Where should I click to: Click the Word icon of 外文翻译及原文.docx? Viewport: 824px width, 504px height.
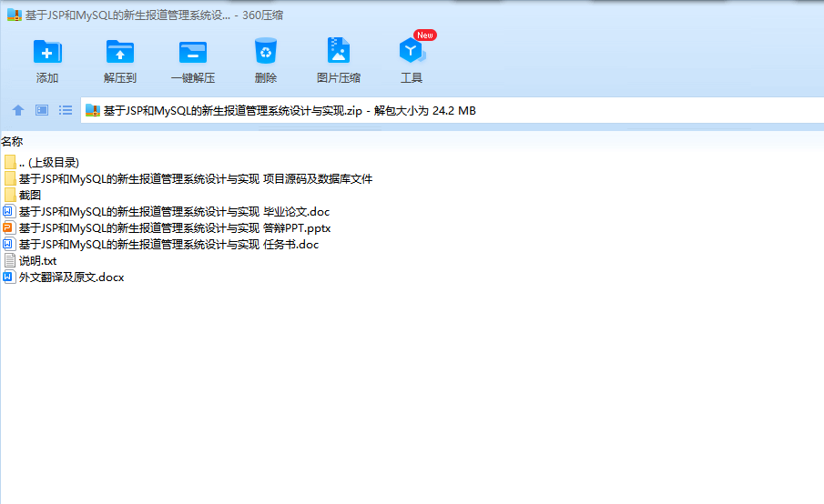coord(9,277)
